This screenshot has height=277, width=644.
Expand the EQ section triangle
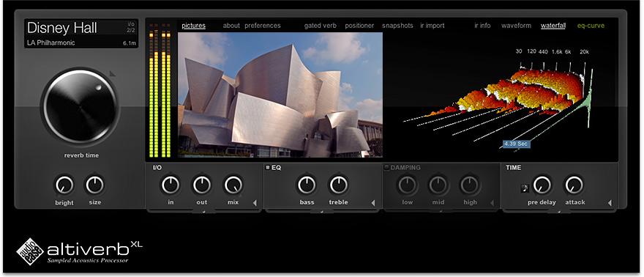[373, 203]
